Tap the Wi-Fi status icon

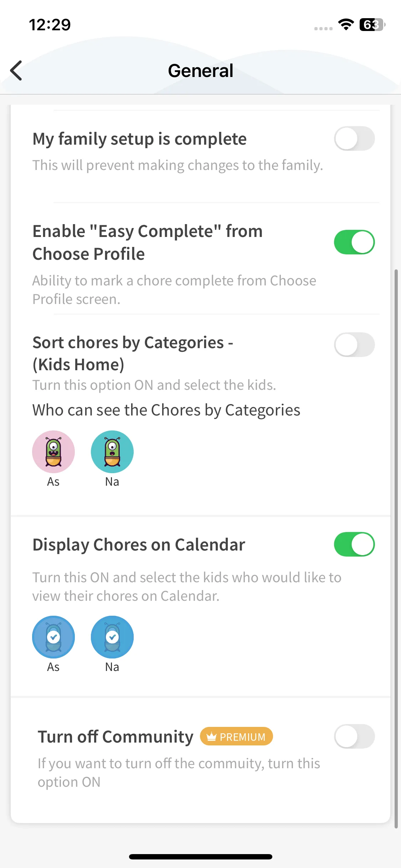pyautogui.click(x=346, y=25)
